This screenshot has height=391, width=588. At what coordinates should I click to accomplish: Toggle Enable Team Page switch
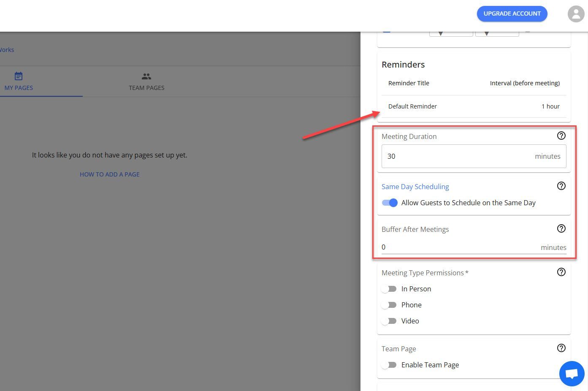click(x=389, y=365)
